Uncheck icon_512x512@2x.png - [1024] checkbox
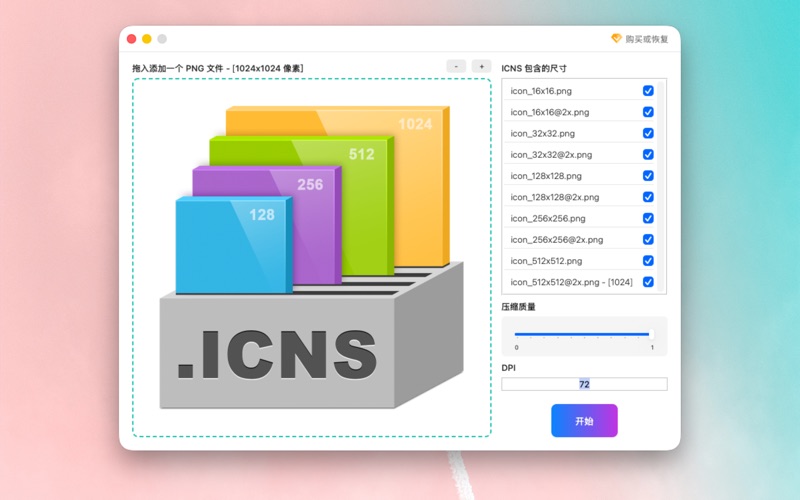The image size is (800, 500). 648,282
